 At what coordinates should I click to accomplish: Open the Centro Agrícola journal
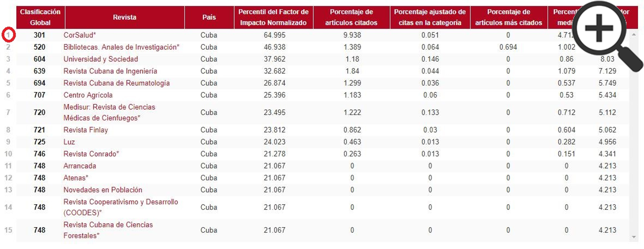point(88,95)
